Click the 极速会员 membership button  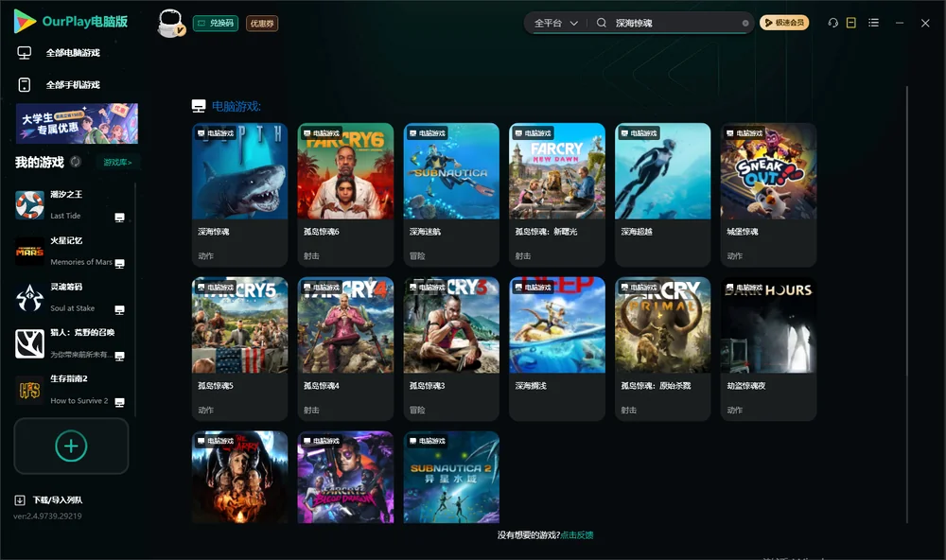coord(784,23)
